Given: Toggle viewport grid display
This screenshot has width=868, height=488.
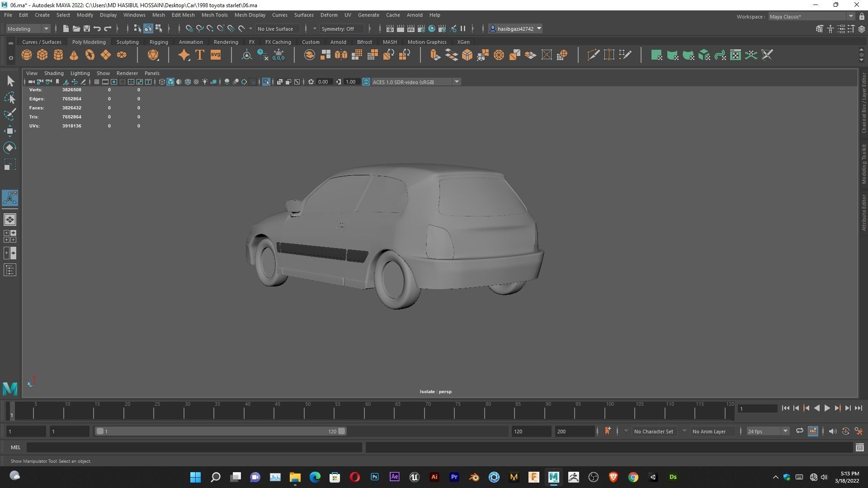Looking at the screenshot, I should pyautogui.click(x=96, y=82).
